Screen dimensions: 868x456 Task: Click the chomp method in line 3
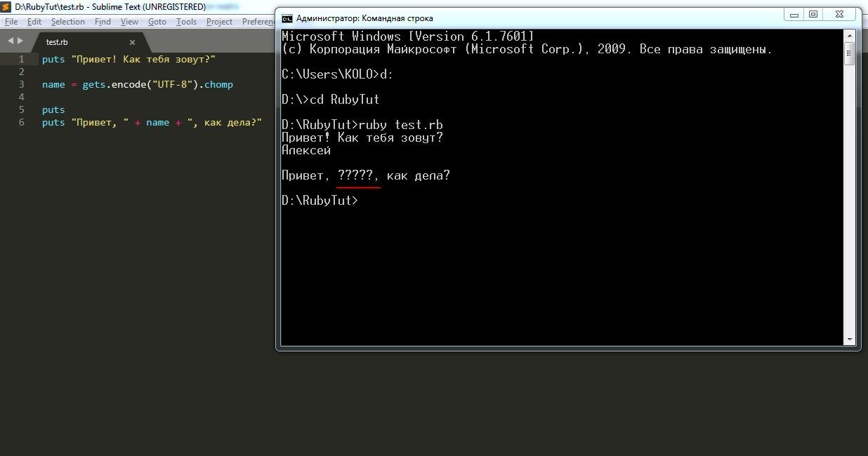tap(218, 84)
